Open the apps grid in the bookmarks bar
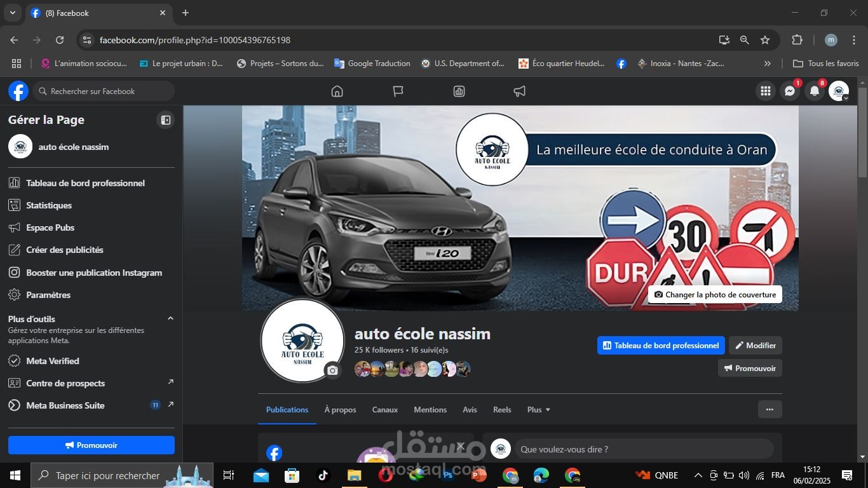868x488 pixels. coord(17,64)
